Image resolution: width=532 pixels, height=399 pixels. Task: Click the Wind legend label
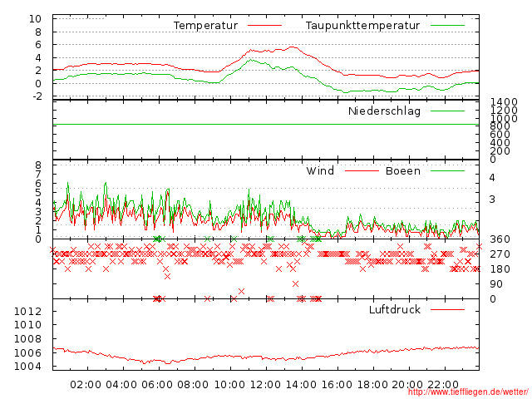320,171
